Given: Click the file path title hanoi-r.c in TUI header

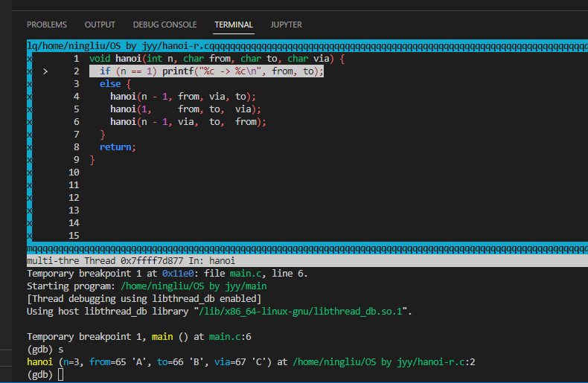Looking at the screenshot, I should [x=118, y=46].
